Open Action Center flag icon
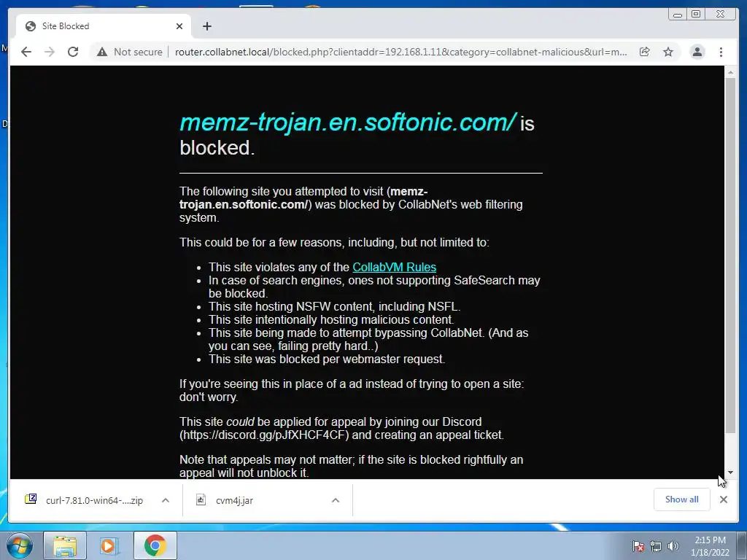747x560 pixels. pyautogui.click(x=638, y=545)
